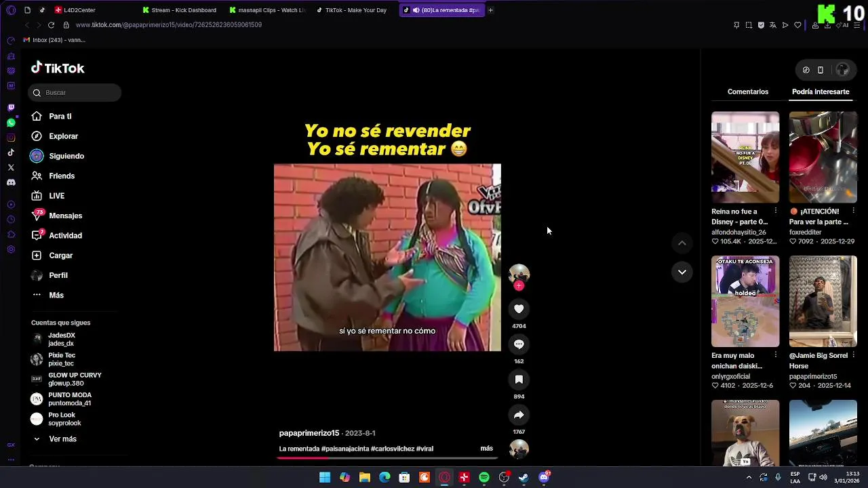
Task: Open WhatsApp in the browser sidebar
Action: [11, 123]
